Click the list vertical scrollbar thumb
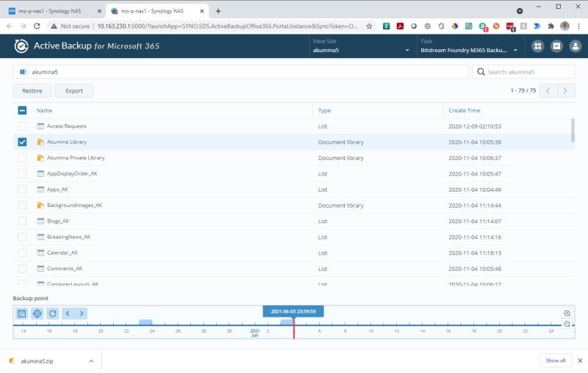Screen dimensions: 588x373 pyautogui.click(x=573, y=130)
